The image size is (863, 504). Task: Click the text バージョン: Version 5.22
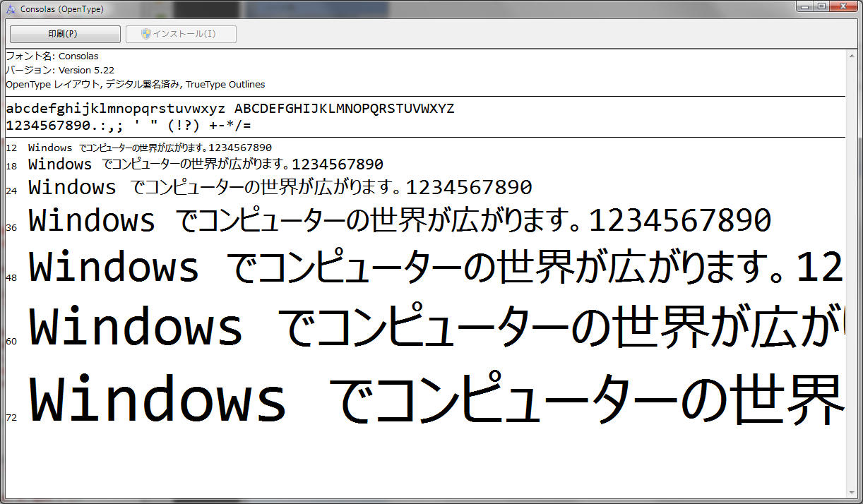(60, 70)
